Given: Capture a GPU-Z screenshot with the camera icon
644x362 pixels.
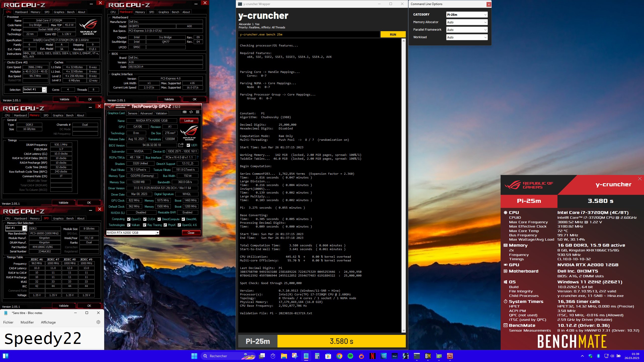Looking at the screenshot, I should 185,112.
